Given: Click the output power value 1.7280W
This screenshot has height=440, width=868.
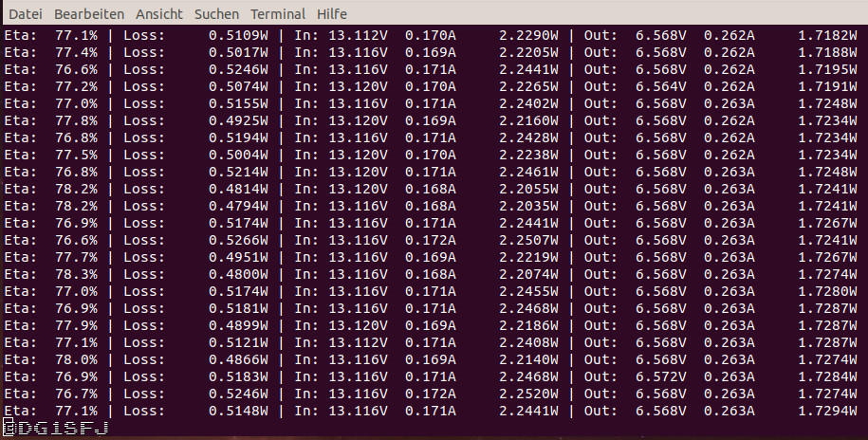Looking at the screenshot, I should click(830, 291).
